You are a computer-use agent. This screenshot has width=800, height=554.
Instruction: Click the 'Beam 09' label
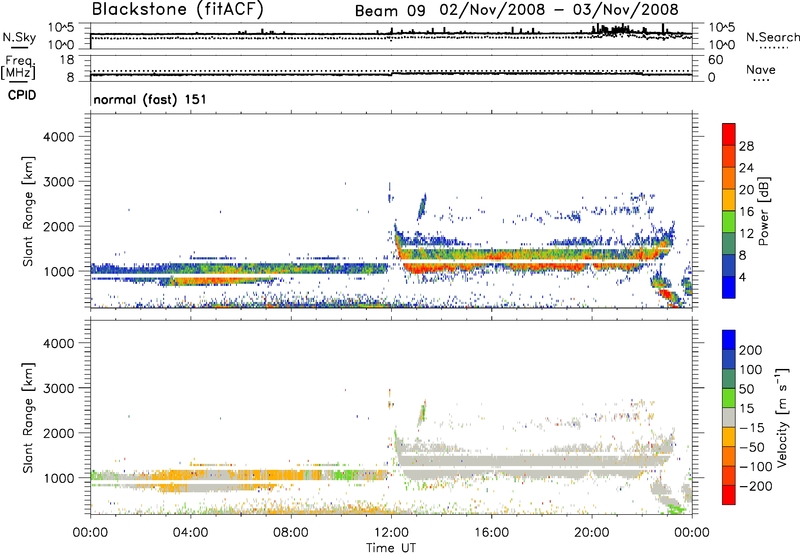click(390, 11)
